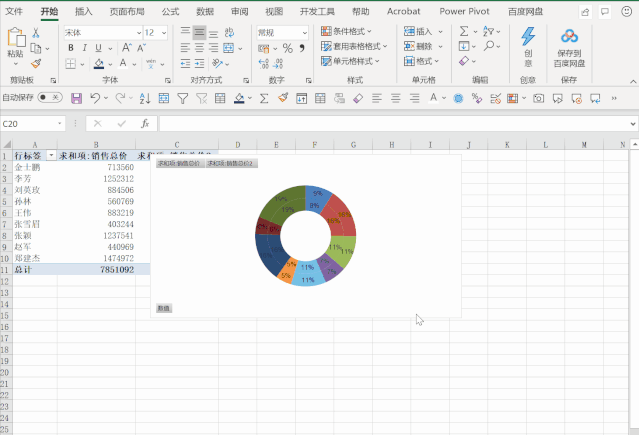Toggle right text alignment in ribbon
The height and width of the screenshot is (435, 639).
[213, 48]
